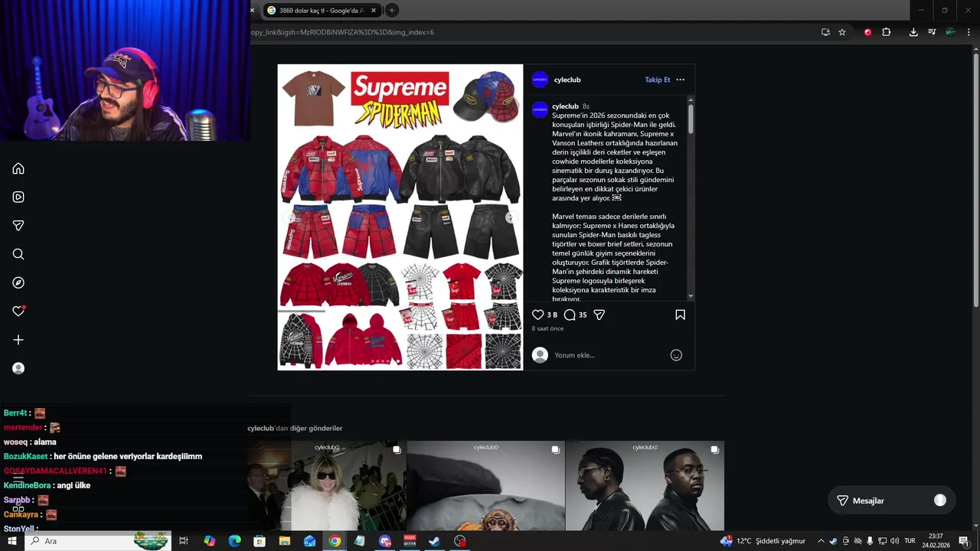
Task: Bookmark this page with star icon
Action: point(842,32)
